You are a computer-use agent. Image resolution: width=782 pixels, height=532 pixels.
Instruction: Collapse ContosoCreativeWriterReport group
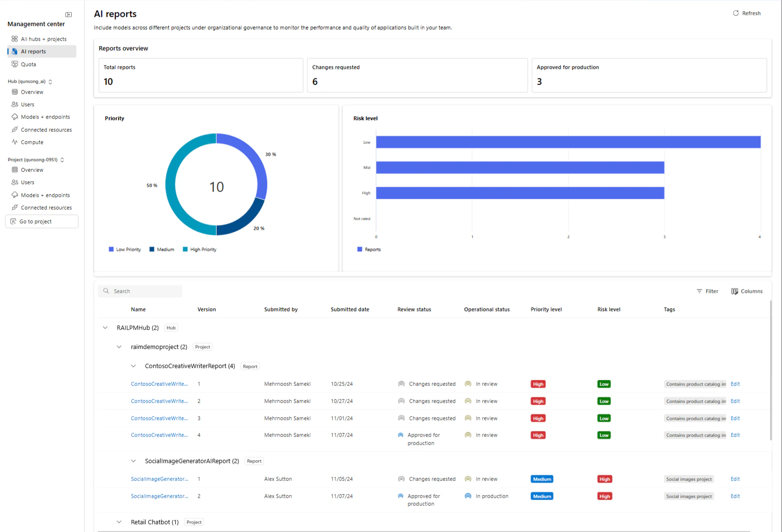click(133, 366)
